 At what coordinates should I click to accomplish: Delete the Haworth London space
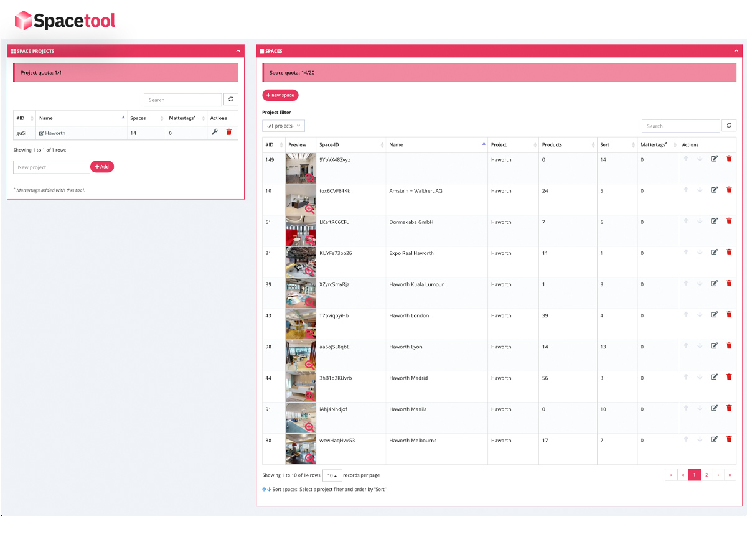tap(729, 314)
